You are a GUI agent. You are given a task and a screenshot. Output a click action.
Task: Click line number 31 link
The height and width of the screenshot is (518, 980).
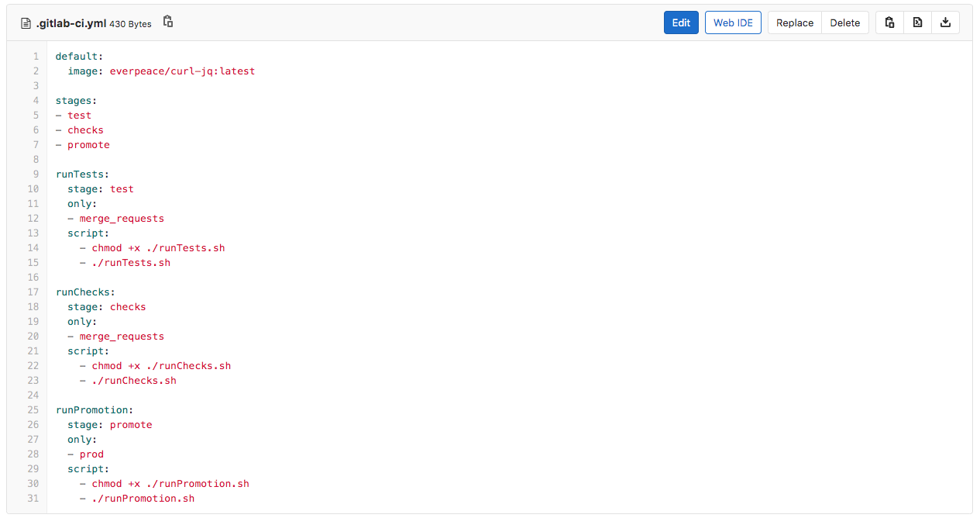click(x=33, y=499)
